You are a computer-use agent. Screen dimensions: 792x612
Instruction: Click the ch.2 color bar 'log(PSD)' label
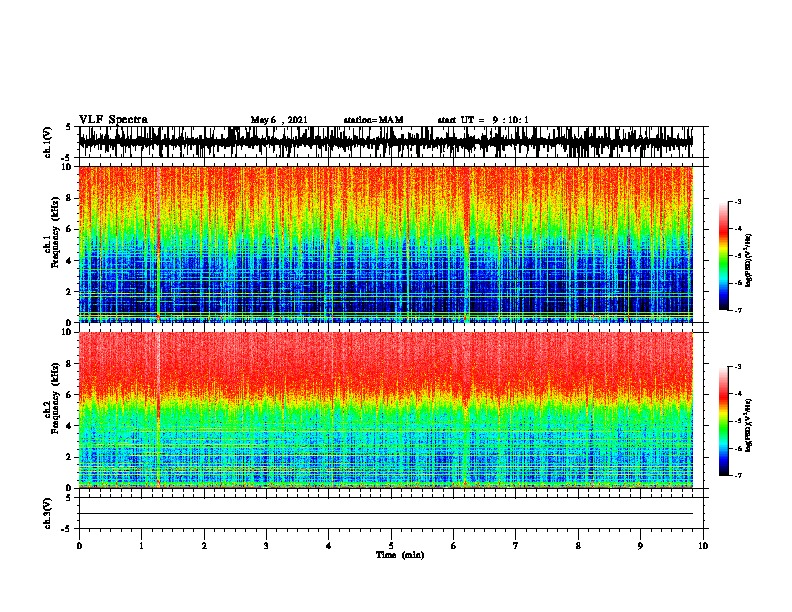(x=749, y=425)
